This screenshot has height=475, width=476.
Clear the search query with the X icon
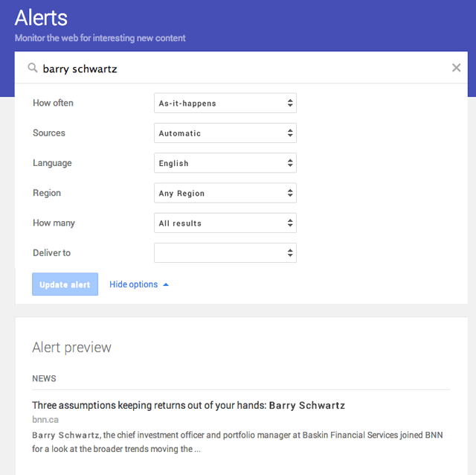click(456, 68)
